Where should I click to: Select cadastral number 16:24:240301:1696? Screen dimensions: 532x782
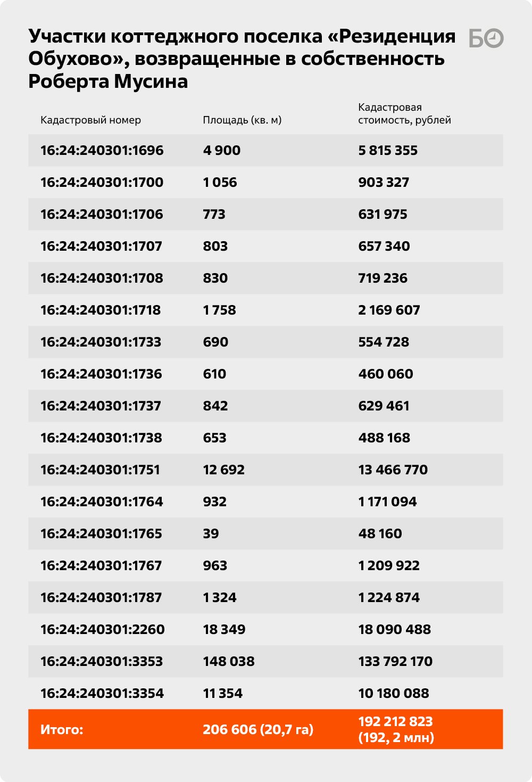[x=102, y=151]
